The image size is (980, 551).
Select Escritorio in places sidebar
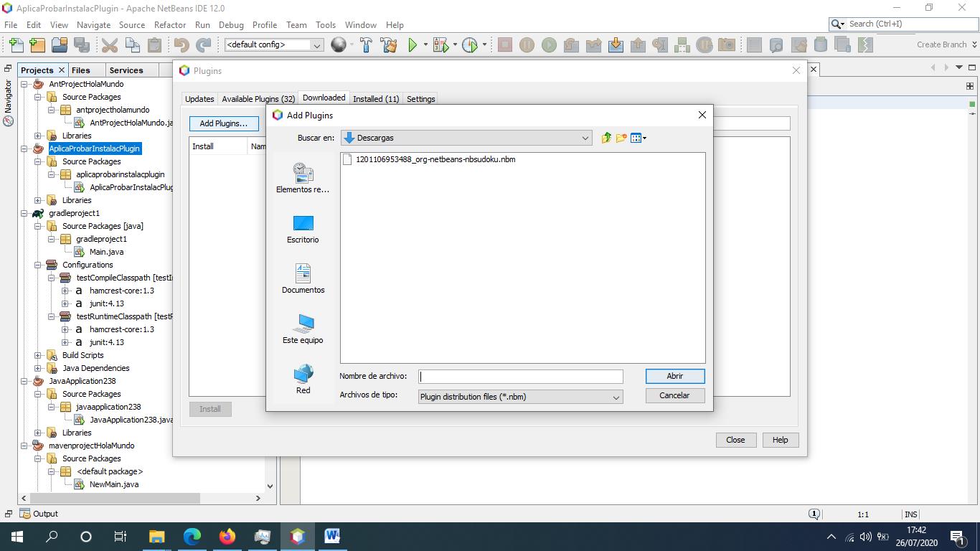[x=303, y=228]
